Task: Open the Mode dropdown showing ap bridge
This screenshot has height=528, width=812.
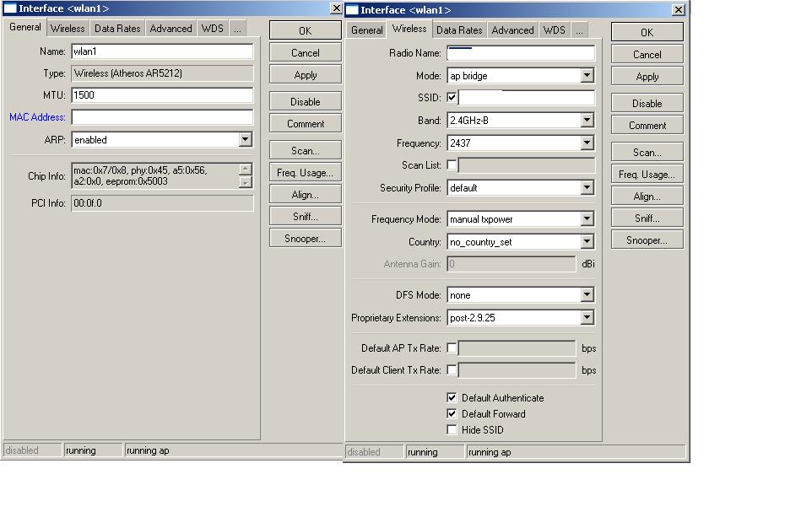Action: click(587, 76)
